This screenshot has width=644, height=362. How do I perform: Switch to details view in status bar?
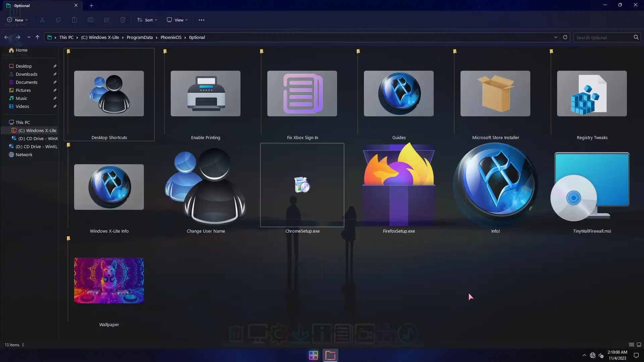coord(631,345)
